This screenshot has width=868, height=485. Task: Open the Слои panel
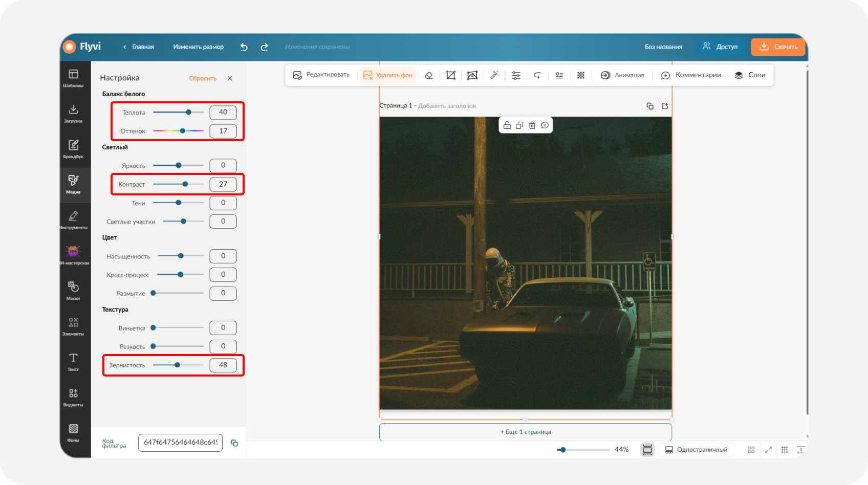[750, 75]
